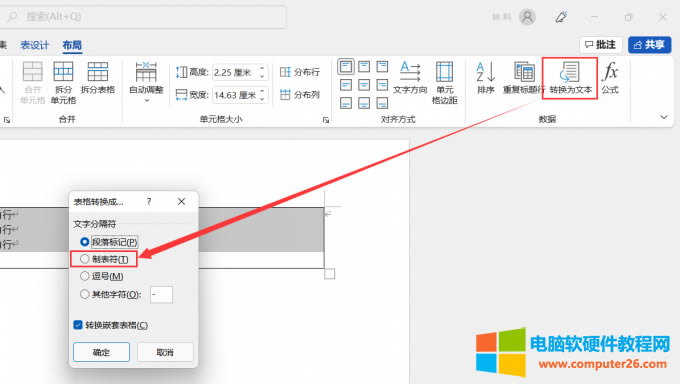Open 单元格大小 dialog launcher
The image size is (680, 384).
(326, 120)
